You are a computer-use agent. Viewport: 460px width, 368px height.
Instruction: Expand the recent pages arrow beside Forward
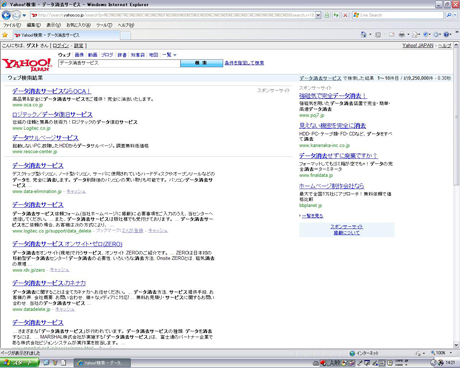point(24,15)
